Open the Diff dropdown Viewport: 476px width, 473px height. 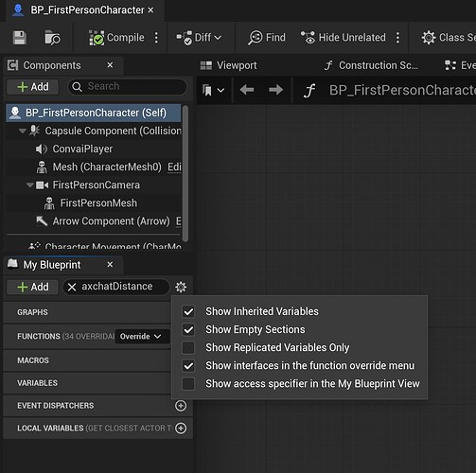tap(199, 38)
